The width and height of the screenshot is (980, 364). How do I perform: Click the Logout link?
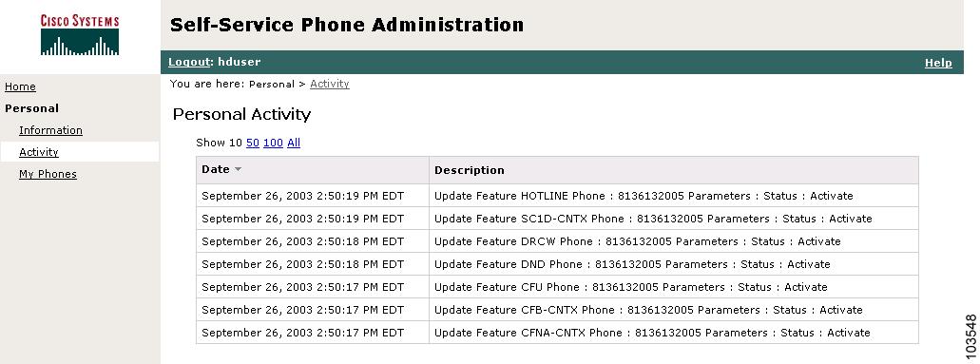coord(189,62)
